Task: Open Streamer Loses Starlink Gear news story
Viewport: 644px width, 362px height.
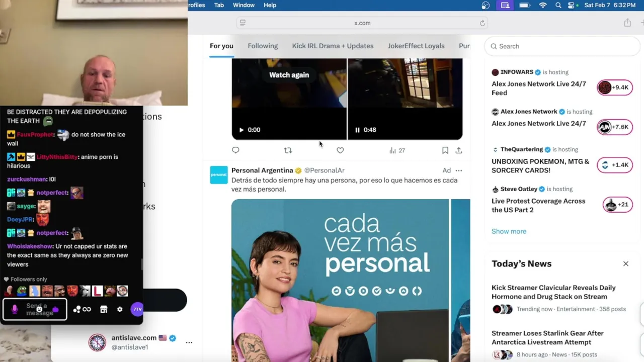Action: [547, 337]
